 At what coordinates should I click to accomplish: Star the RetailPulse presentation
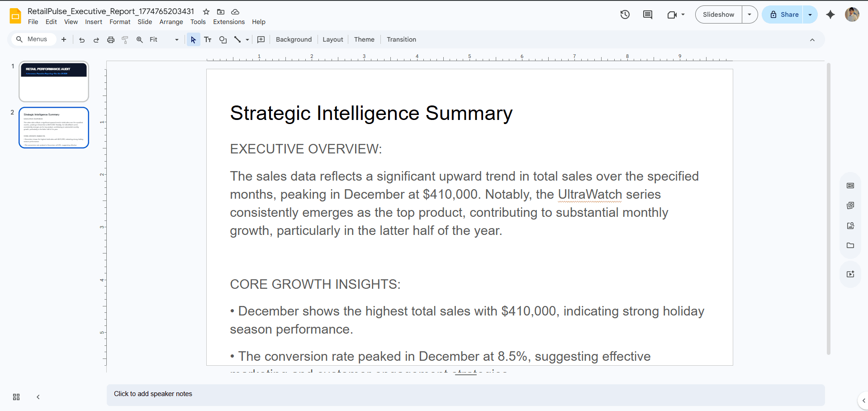(206, 12)
